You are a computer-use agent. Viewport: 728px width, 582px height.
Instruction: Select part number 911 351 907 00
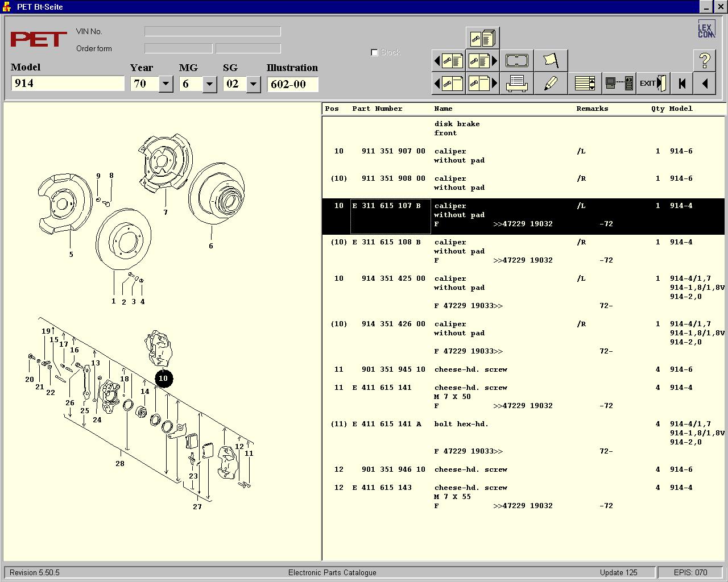click(x=394, y=151)
